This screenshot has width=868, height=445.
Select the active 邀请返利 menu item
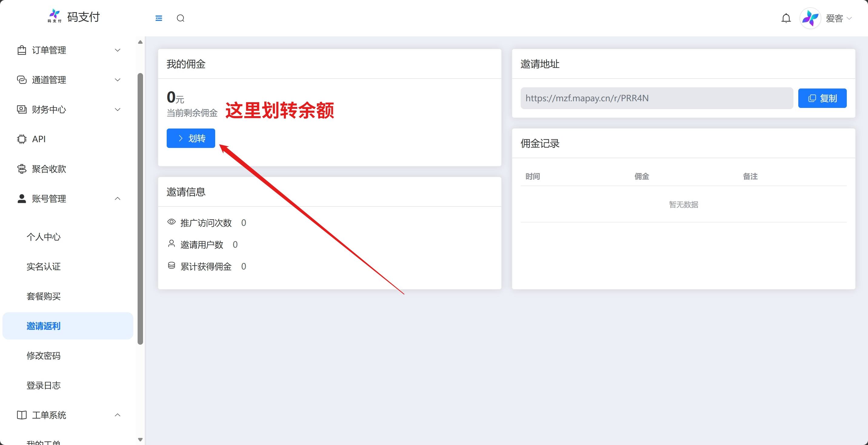[68, 326]
